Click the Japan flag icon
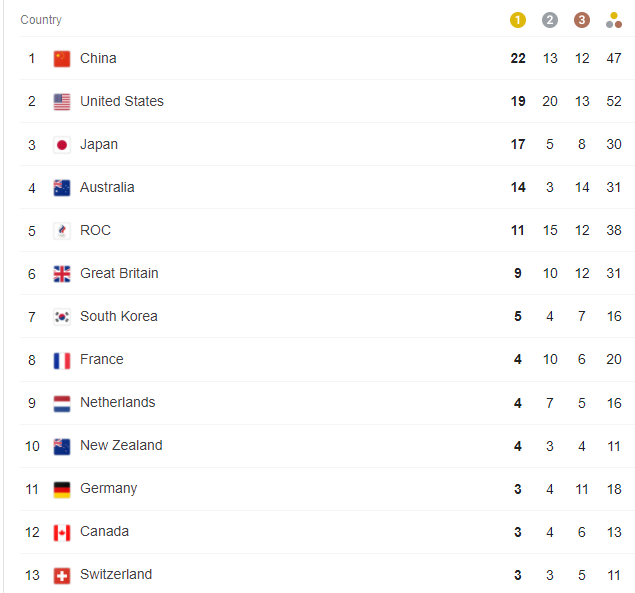This screenshot has height=593, width=635. tap(62, 145)
